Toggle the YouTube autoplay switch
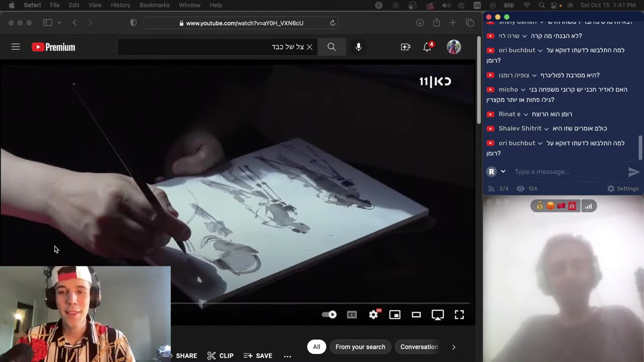Image resolution: width=644 pixels, height=362 pixels. (329, 315)
